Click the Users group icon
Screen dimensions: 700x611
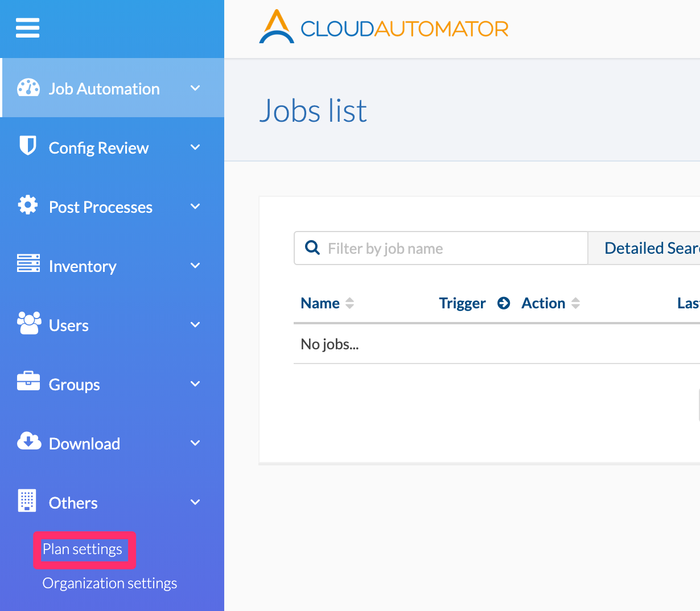(x=29, y=323)
